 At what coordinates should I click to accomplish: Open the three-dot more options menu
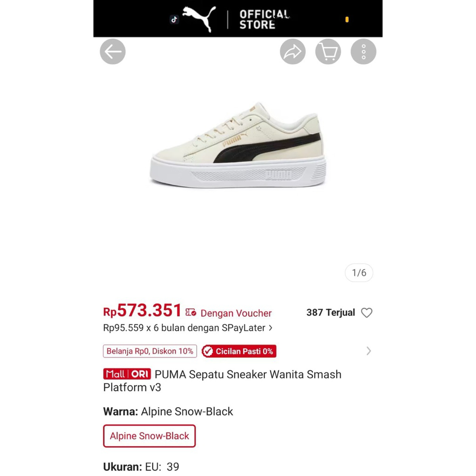tap(364, 52)
